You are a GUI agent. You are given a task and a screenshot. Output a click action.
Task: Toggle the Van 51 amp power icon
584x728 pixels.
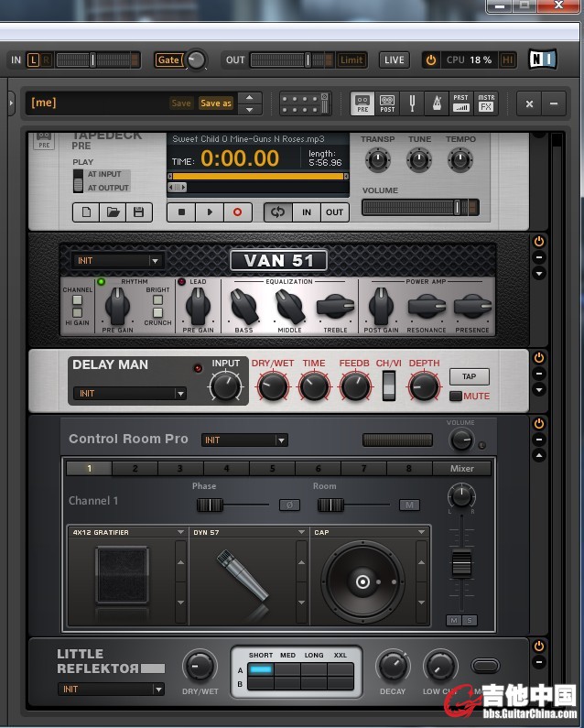point(539,242)
